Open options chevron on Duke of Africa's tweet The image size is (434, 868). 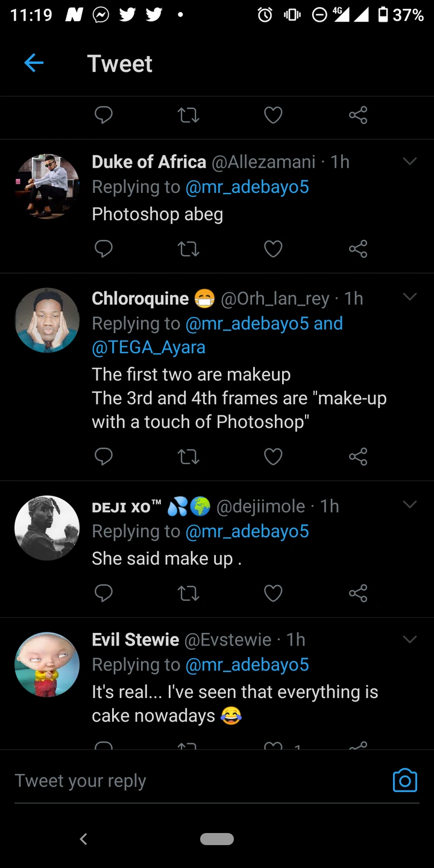point(410,162)
